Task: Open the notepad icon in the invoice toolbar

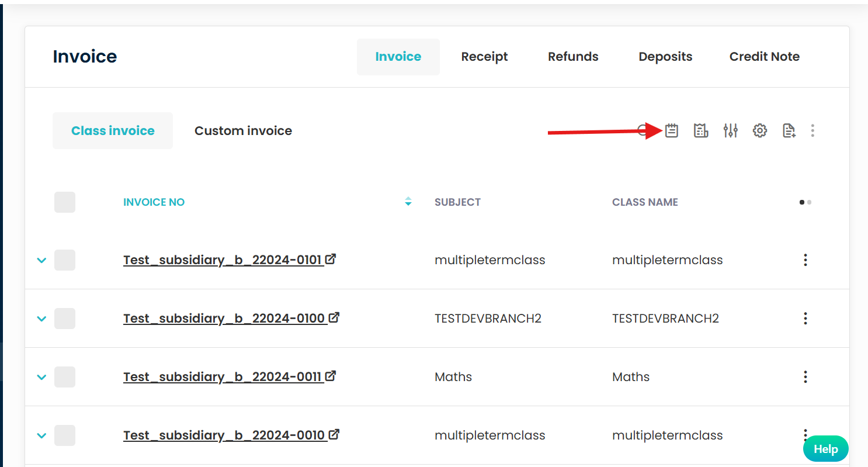Action: 672,130
